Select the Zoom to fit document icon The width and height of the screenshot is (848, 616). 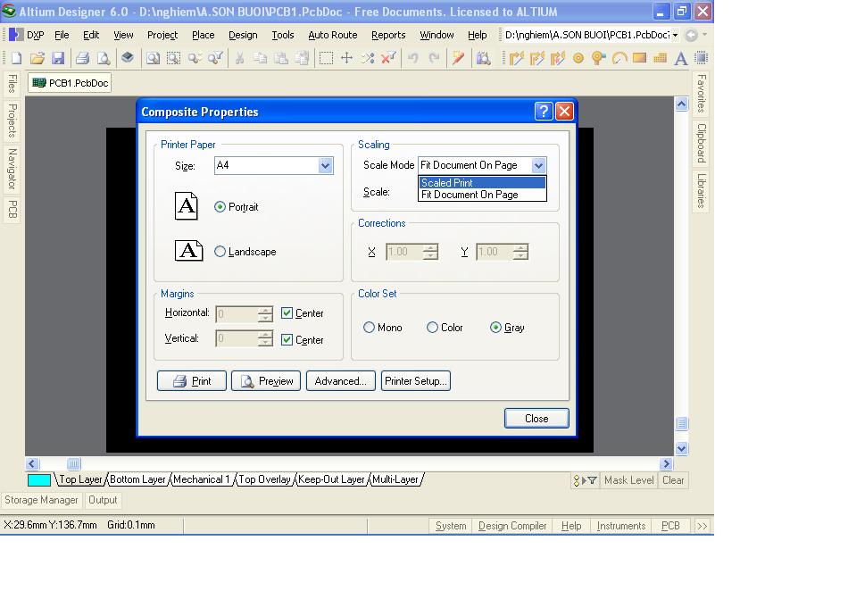point(153,58)
